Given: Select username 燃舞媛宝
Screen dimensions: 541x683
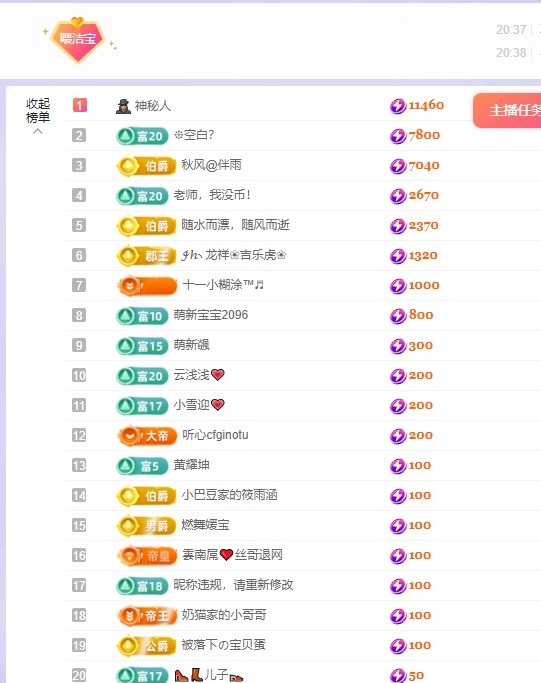Looking at the screenshot, I should 205,525.
